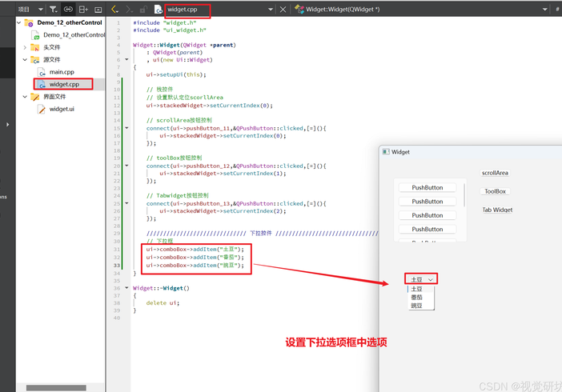Click the widget.cpp file name in editor toolbar
This screenshot has height=392, width=562.
point(183,10)
